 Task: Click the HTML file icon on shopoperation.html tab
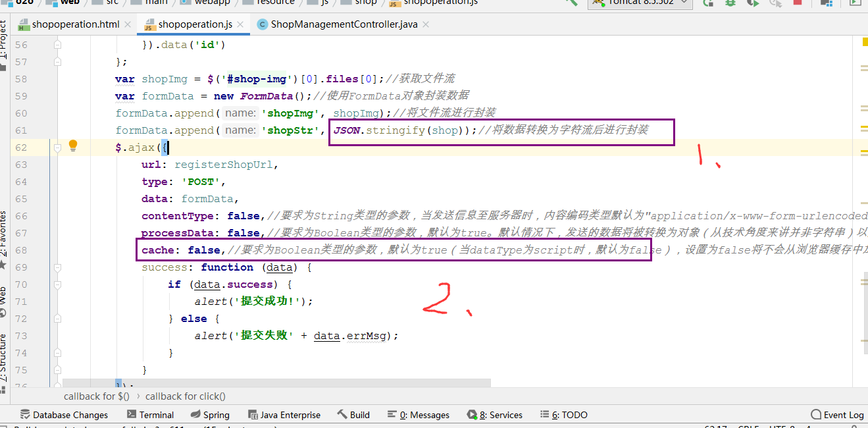[x=24, y=25]
